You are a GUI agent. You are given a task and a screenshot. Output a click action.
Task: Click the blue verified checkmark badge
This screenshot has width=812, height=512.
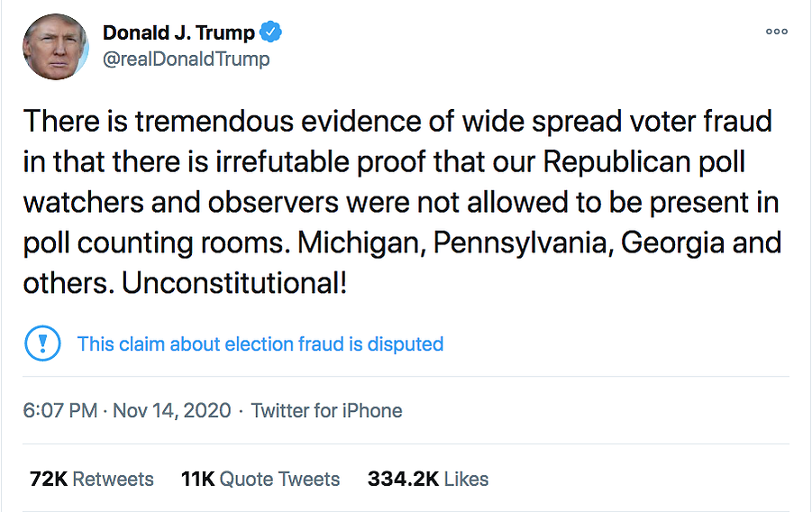270,32
